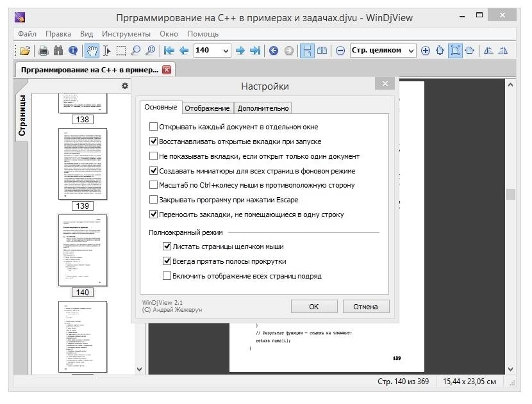
Task: Go to the first page
Action: tap(169, 51)
